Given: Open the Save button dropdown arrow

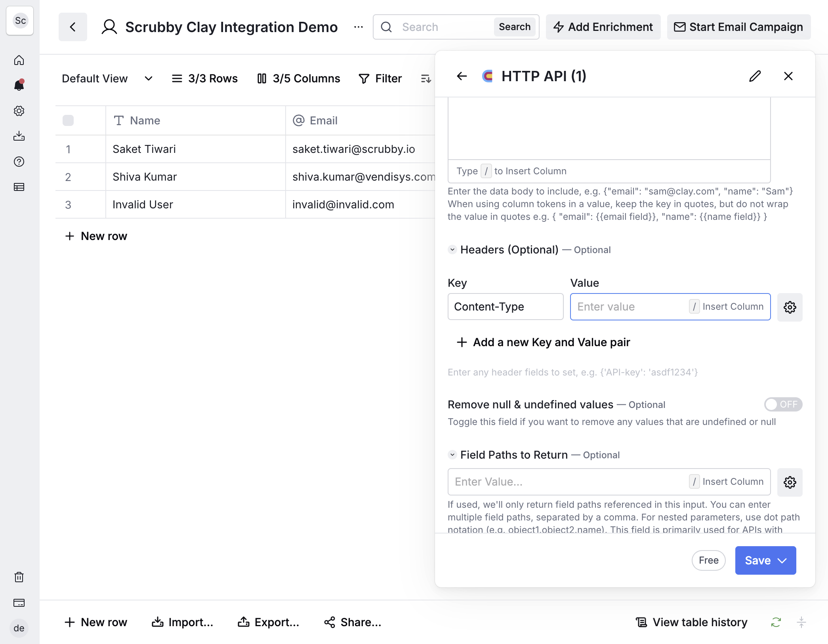Looking at the screenshot, I should [782, 560].
